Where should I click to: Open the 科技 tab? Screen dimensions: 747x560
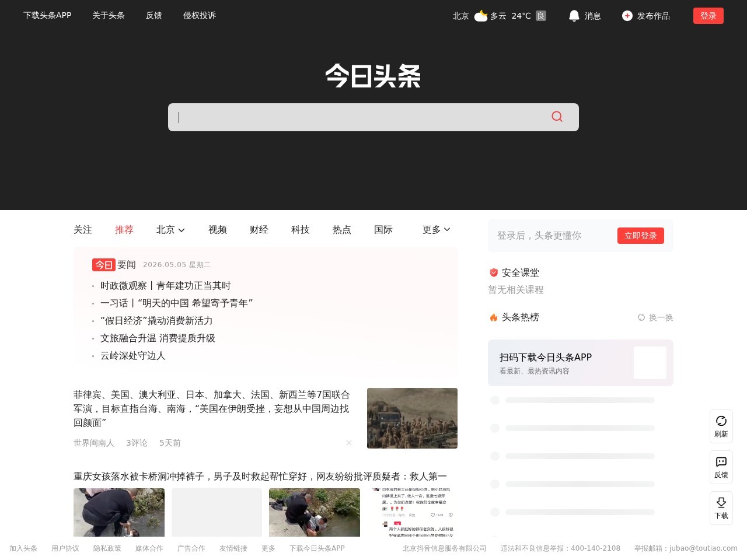pyautogui.click(x=301, y=230)
